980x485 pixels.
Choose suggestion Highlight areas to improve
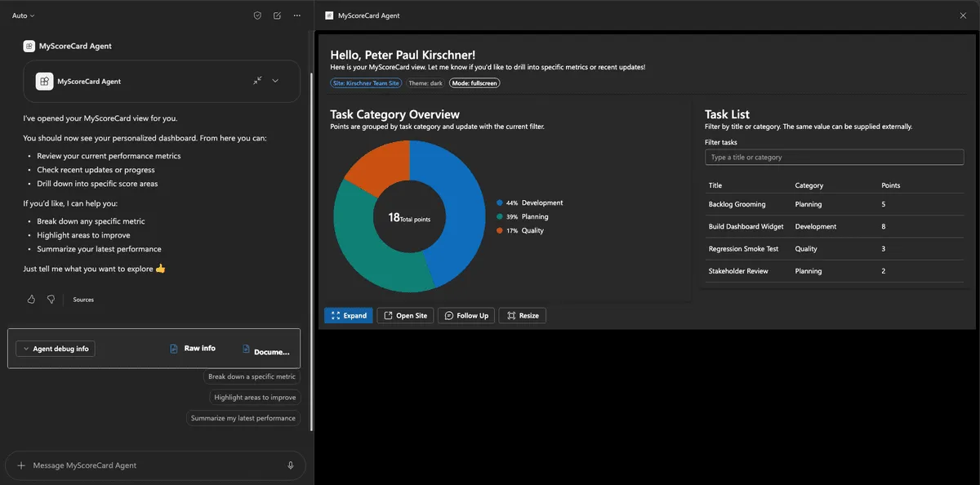coord(255,398)
